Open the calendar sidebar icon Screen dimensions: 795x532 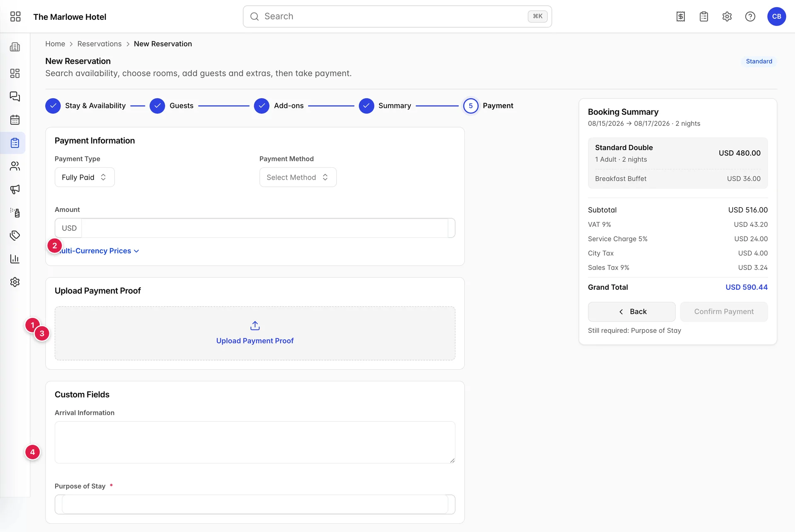[15, 120]
